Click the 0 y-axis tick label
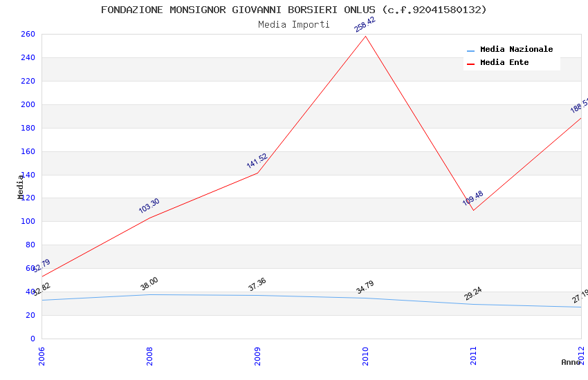This screenshot has width=588, height=380. [33, 339]
